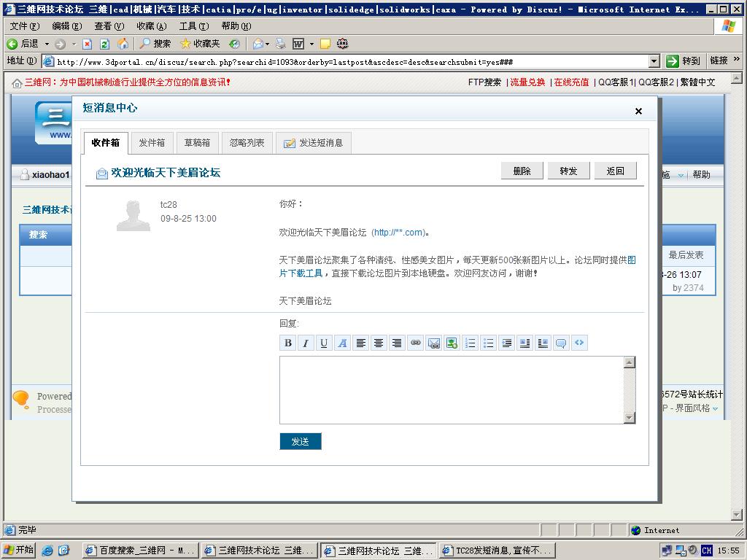
Task: Click inside the reply text area
Action: [452, 390]
